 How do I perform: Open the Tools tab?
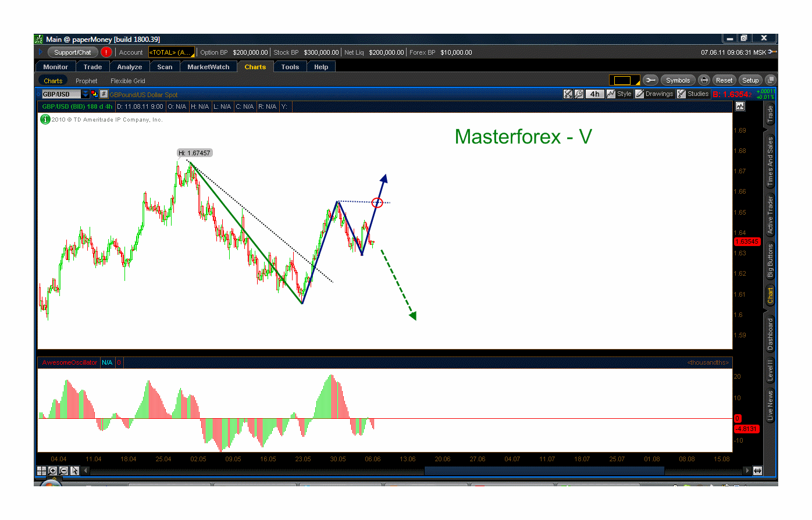290,67
